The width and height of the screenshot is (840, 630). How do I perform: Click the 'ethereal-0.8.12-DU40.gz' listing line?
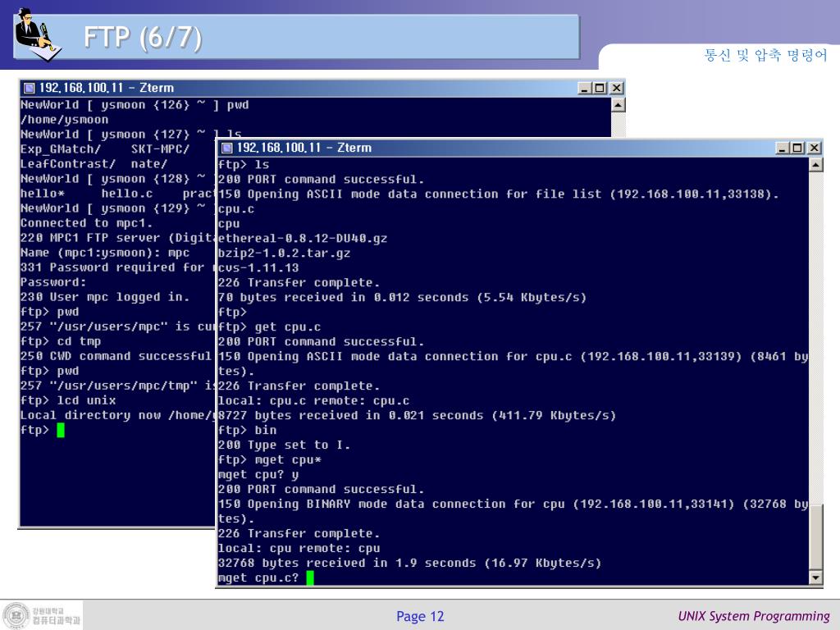point(303,239)
